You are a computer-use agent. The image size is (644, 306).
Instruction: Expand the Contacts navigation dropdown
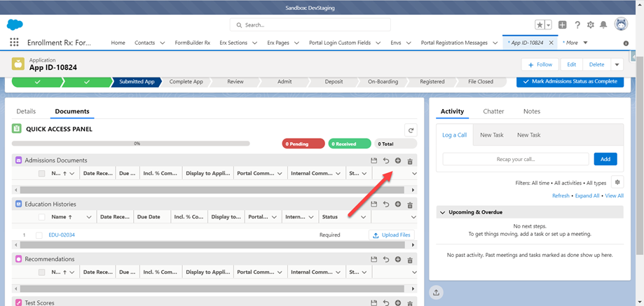pyautogui.click(x=163, y=43)
